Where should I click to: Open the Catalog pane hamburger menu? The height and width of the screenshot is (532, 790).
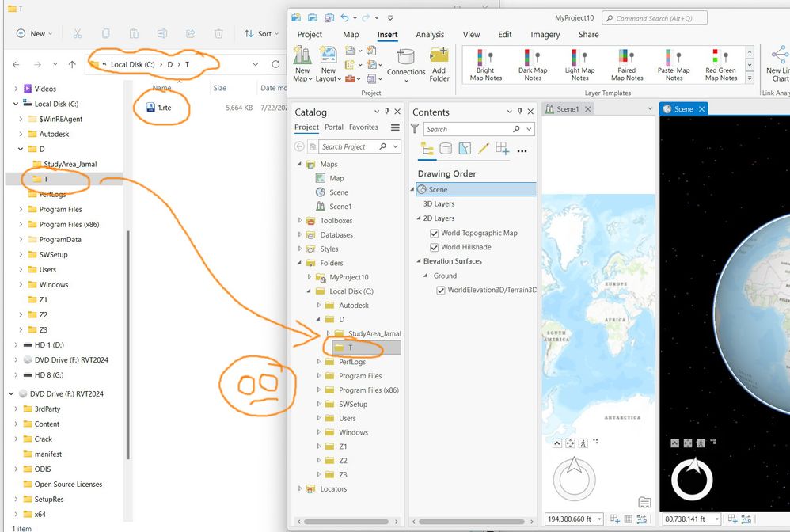tap(395, 127)
